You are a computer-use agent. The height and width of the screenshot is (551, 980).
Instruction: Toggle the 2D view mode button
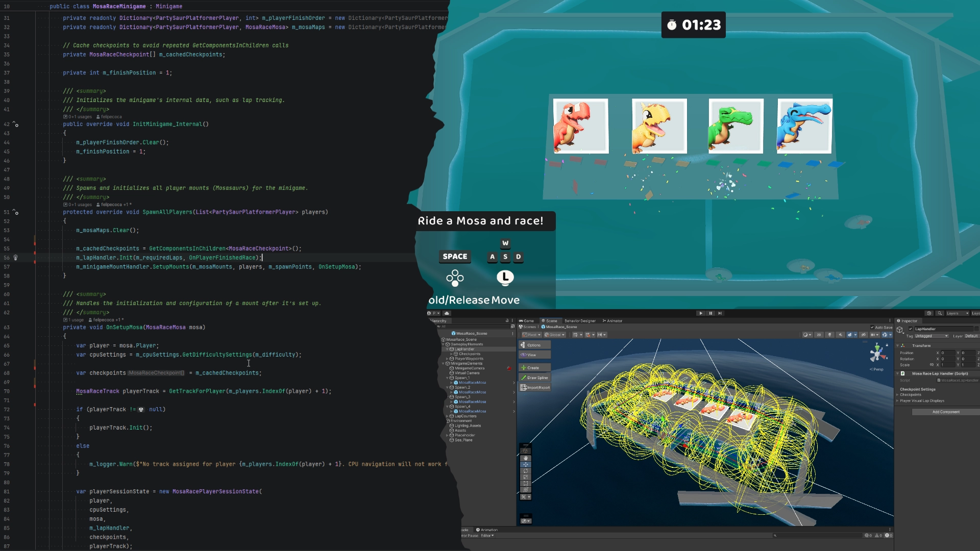(819, 335)
